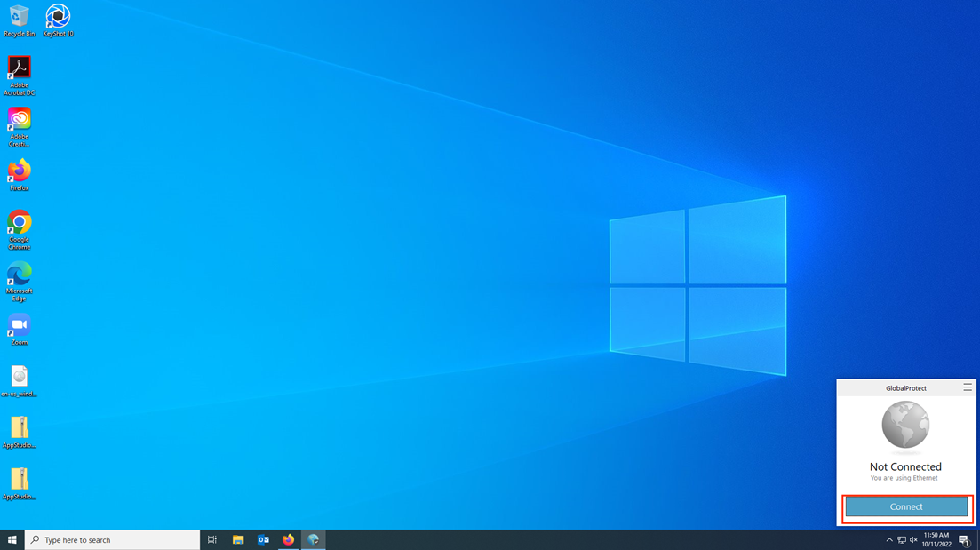The height and width of the screenshot is (550, 980).
Task: Open Adobe Acrobat DC shortcut
Action: [19, 67]
